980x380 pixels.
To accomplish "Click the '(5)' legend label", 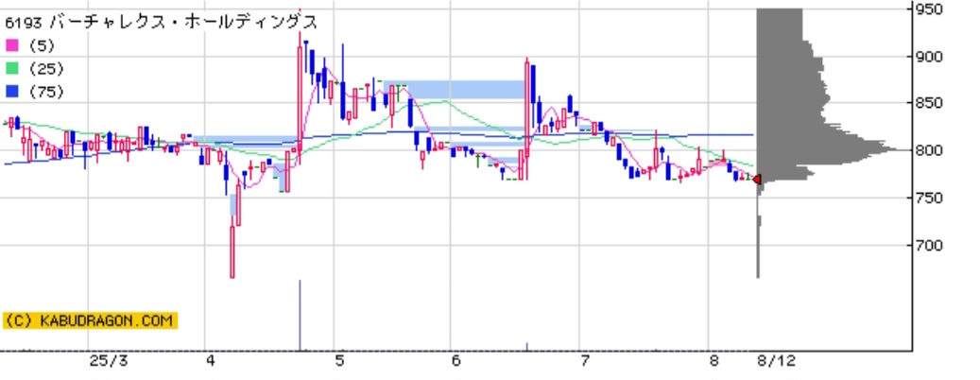I will [42, 45].
